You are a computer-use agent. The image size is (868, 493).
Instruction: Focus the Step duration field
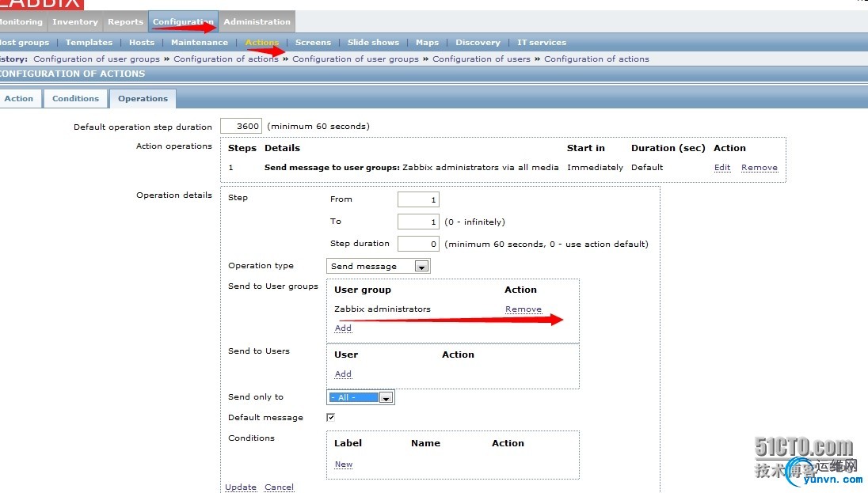[x=418, y=244]
